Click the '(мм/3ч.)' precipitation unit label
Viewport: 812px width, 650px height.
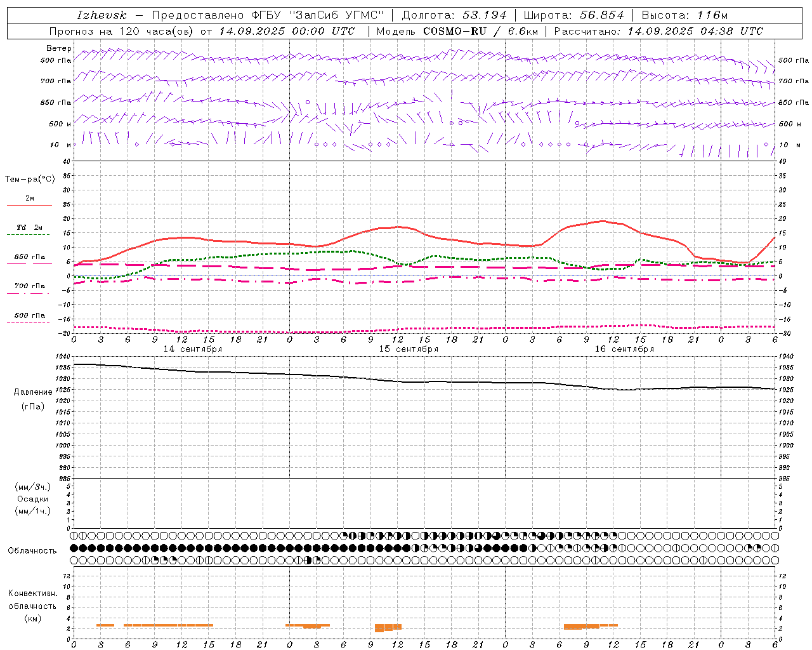click(x=33, y=487)
